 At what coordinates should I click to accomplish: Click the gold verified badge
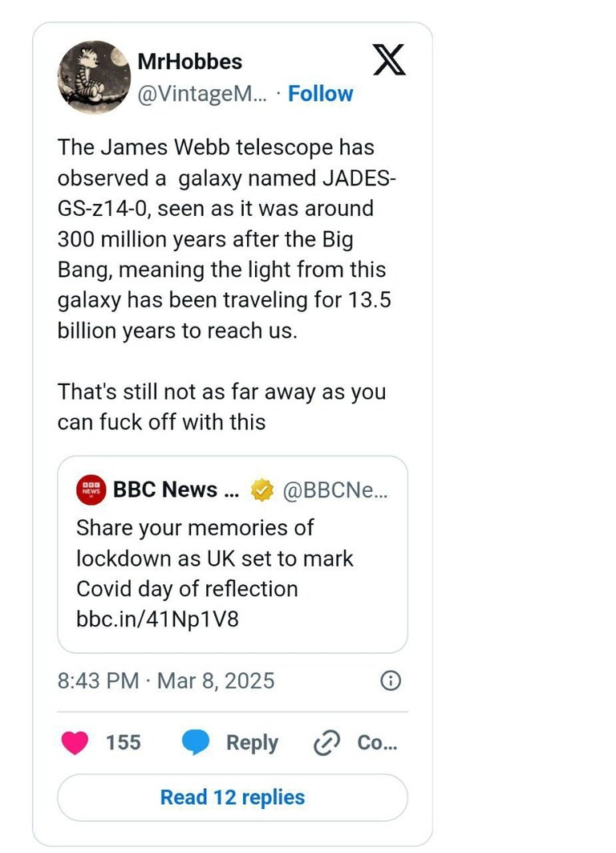pyautogui.click(x=262, y=490)
